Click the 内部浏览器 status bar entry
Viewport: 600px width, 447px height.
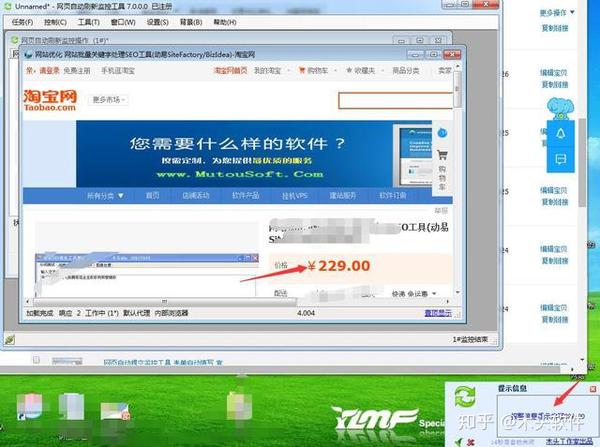(x=171, y=313)
